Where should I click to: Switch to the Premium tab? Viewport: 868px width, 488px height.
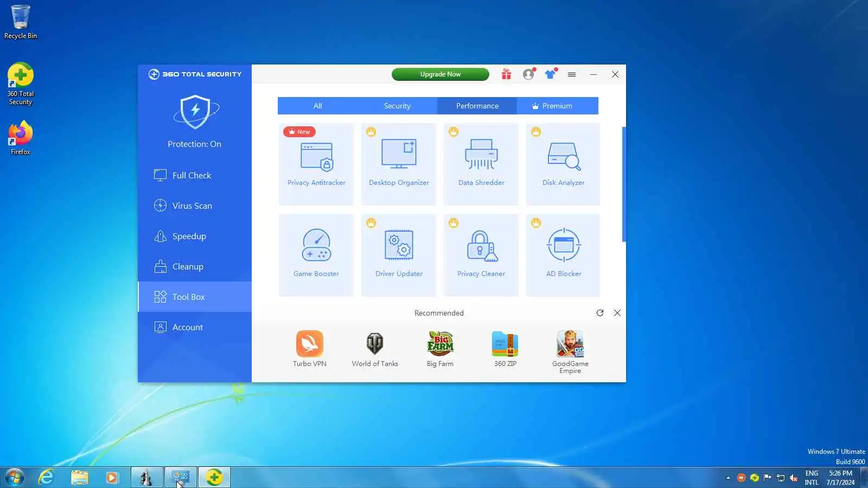[x=558, y=106]
